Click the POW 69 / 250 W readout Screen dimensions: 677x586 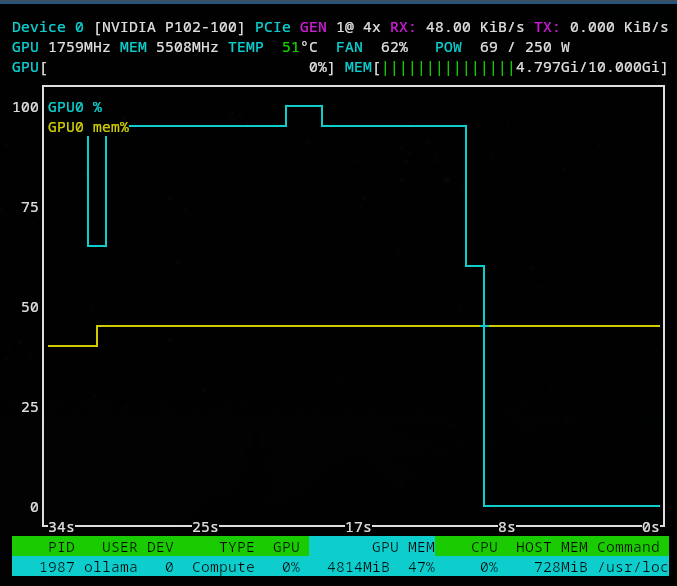pyautogui.click(x=502, y=47)
